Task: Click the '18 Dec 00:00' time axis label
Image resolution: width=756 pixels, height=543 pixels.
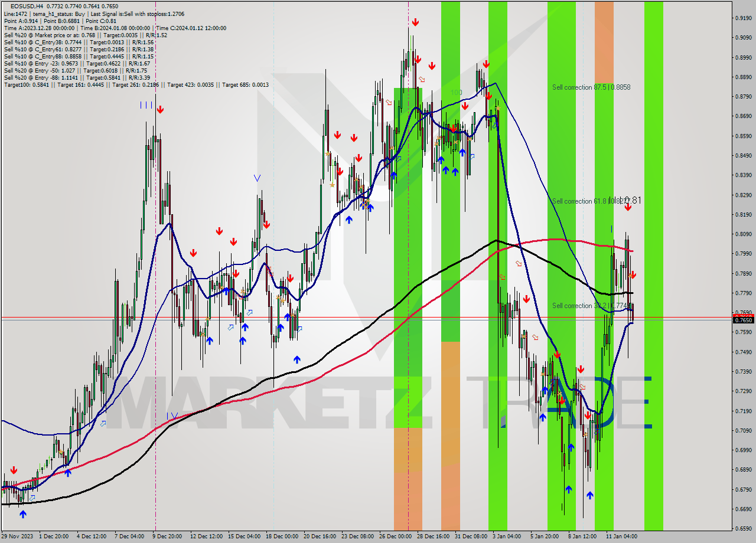Action: 282,537
